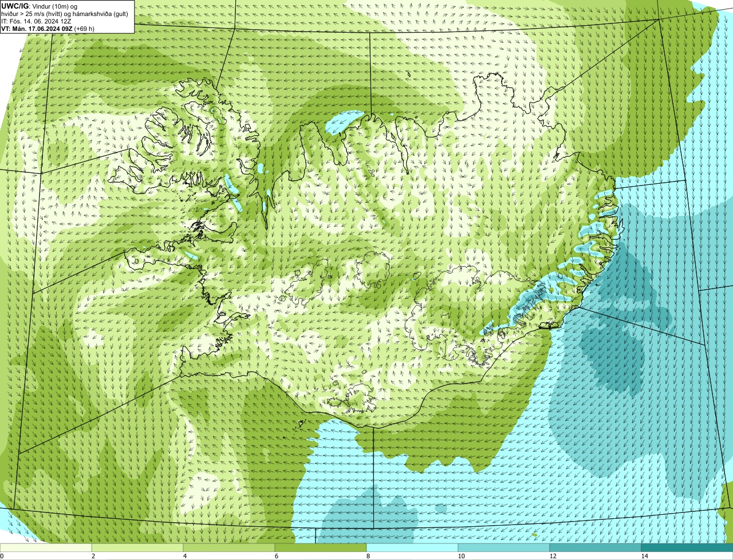
Task: Click the 2–4 m/s light green swatch
Action: coord(137,547)
